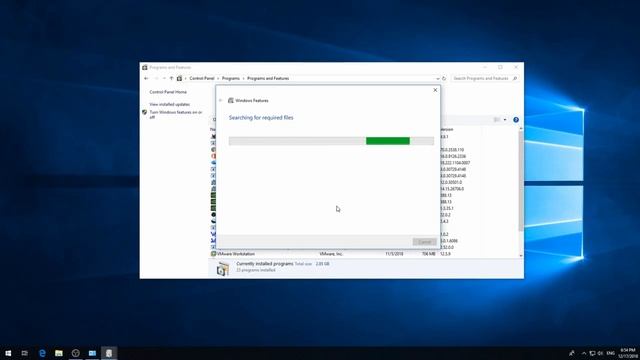Open recent locations dropdown beside forward arrow
Image resolution: width=640 pixels, height=360 pixels.
coord(164,78)
